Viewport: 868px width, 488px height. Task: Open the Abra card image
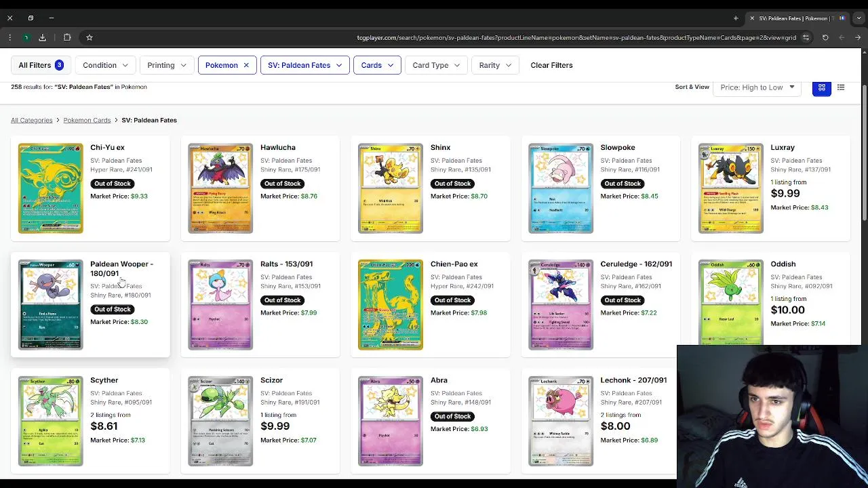[391, 421]
